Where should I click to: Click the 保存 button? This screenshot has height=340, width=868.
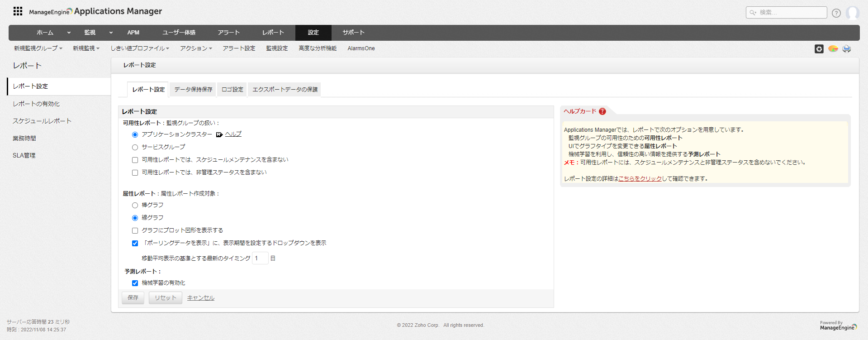pyautogui.click(x=133, y=298)
